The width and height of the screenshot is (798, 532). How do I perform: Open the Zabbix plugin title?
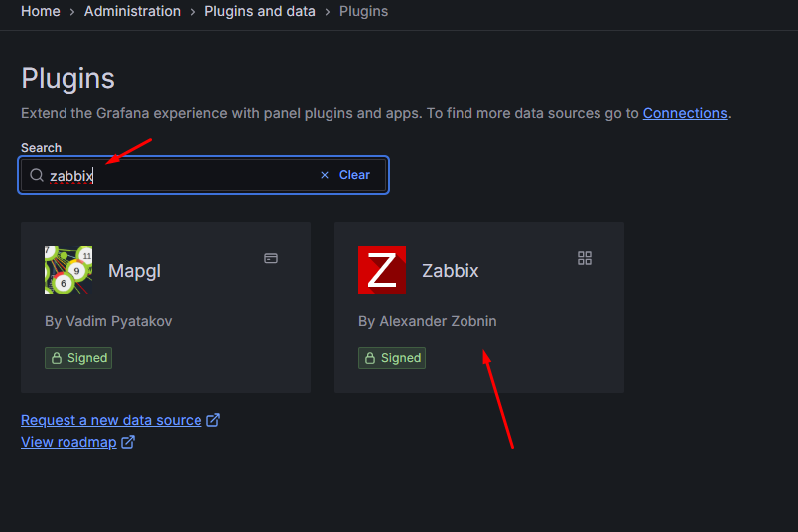tap(450, 270)
